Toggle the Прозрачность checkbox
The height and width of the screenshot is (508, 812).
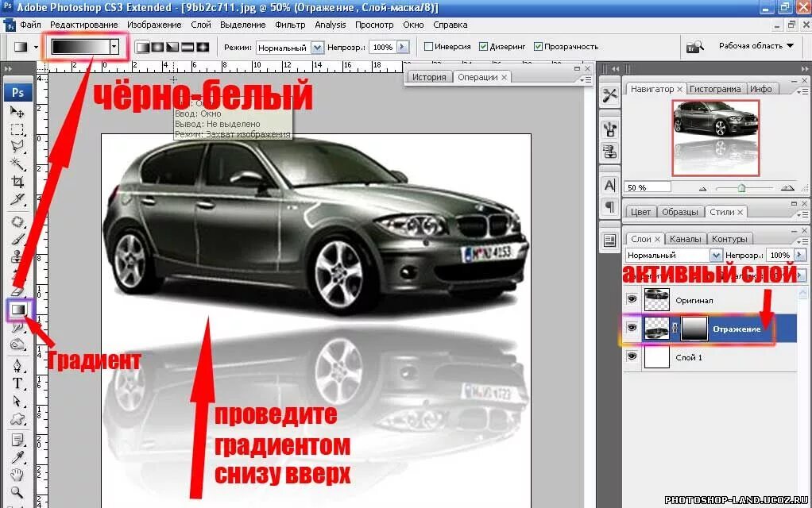pyautogui.click(x=538, y=47)
